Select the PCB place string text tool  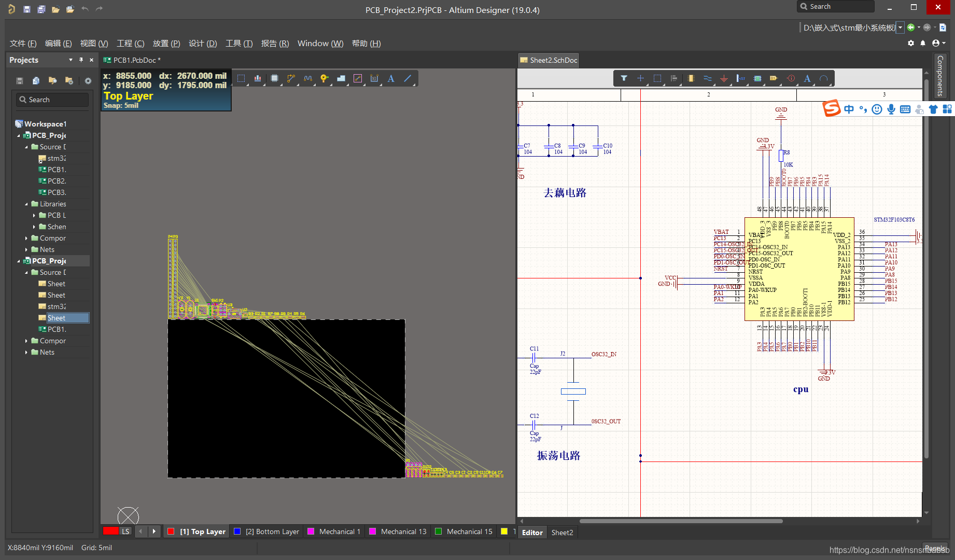(391, 78)
